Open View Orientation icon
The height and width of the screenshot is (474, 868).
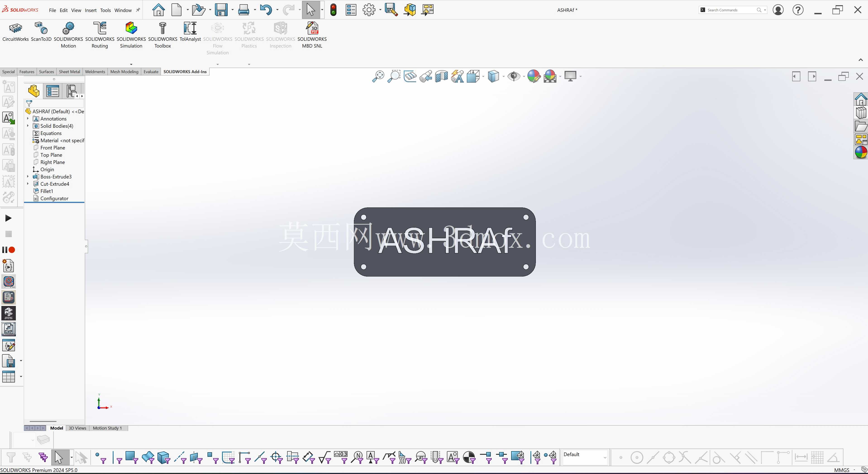[473, 76]
